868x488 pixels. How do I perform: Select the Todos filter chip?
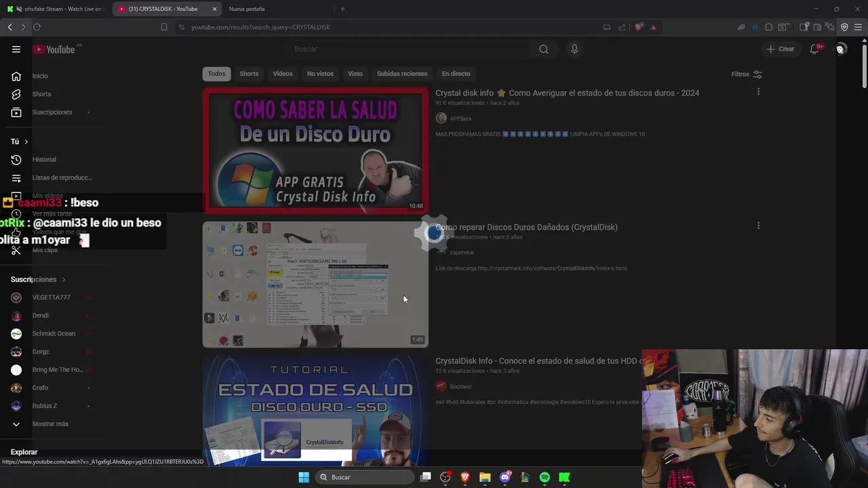click(216, 74)
